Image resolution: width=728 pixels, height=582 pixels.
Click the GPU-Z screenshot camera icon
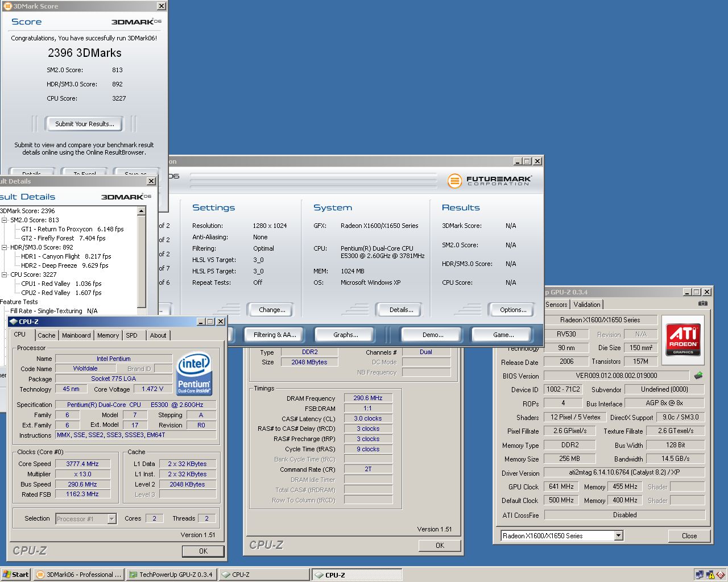703,304
